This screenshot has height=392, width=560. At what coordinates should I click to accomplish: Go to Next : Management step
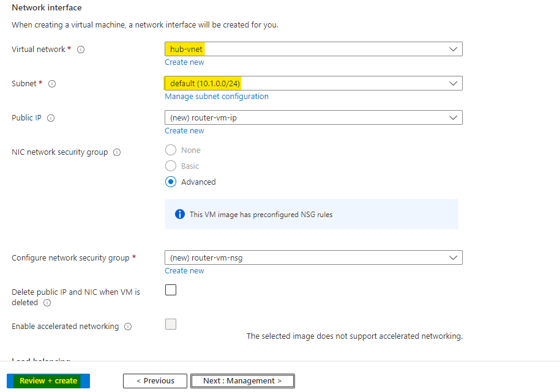coord(242,381)
